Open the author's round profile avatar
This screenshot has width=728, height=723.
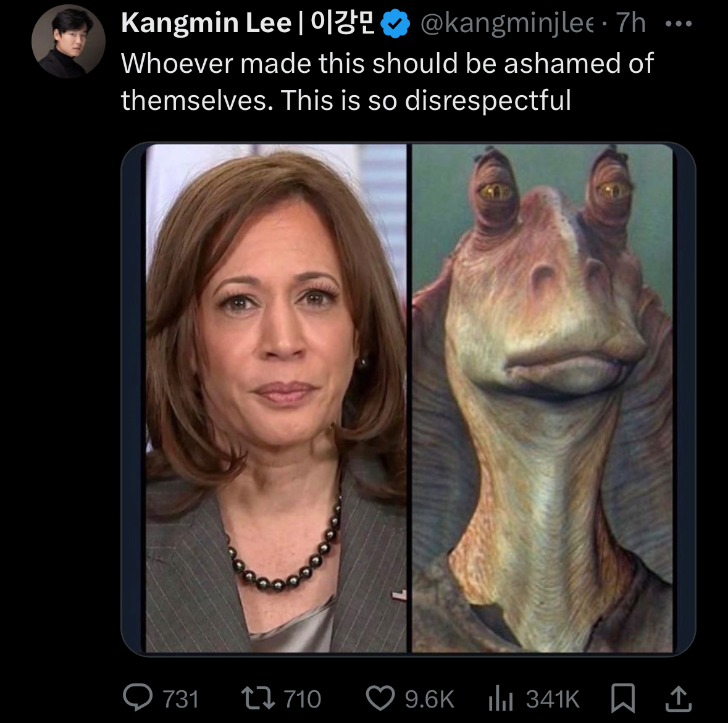click(69, 42)
